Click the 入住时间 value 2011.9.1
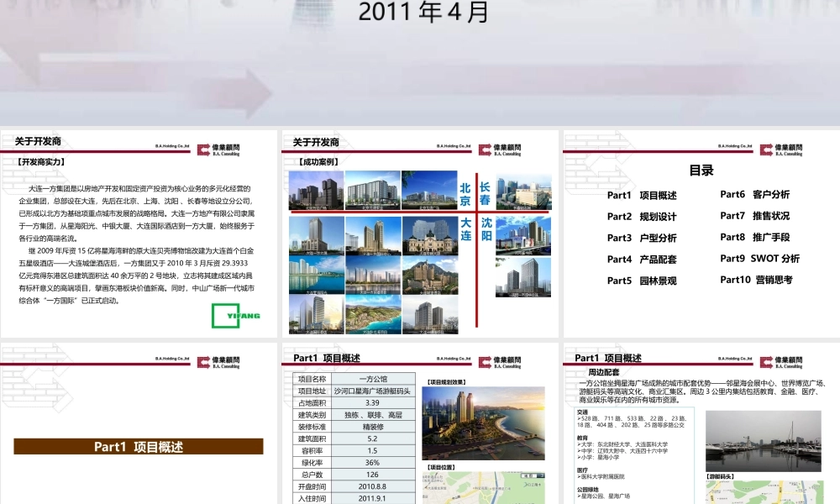Screen dimensions: 840x504 373,499
